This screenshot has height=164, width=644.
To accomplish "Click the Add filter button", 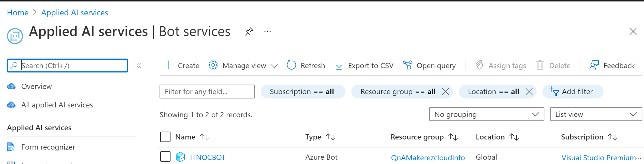I will [572, 92].
